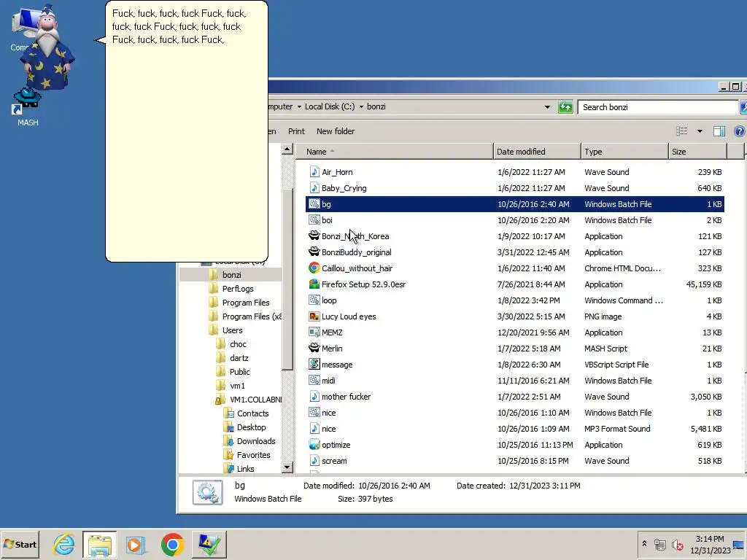This screenshot has width=747, height=560.
Task: Open Google Chrome from the taskbar
Action: coord(172,544)
